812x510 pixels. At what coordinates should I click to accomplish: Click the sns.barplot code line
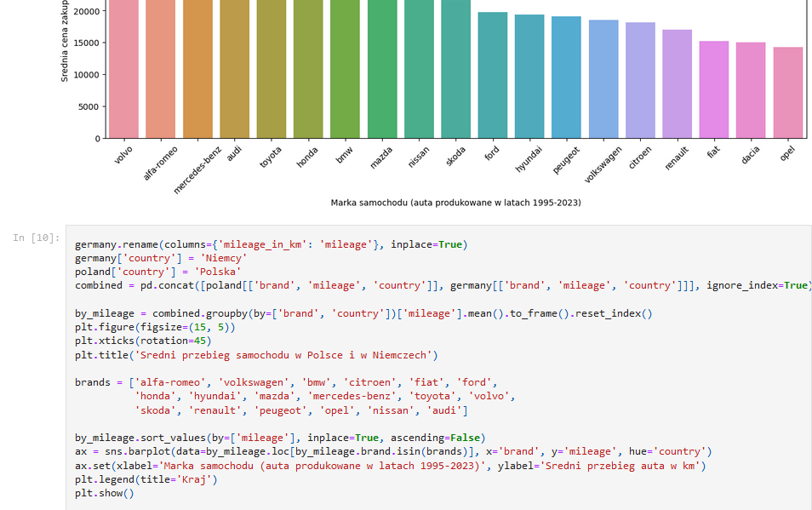[392, 451]
